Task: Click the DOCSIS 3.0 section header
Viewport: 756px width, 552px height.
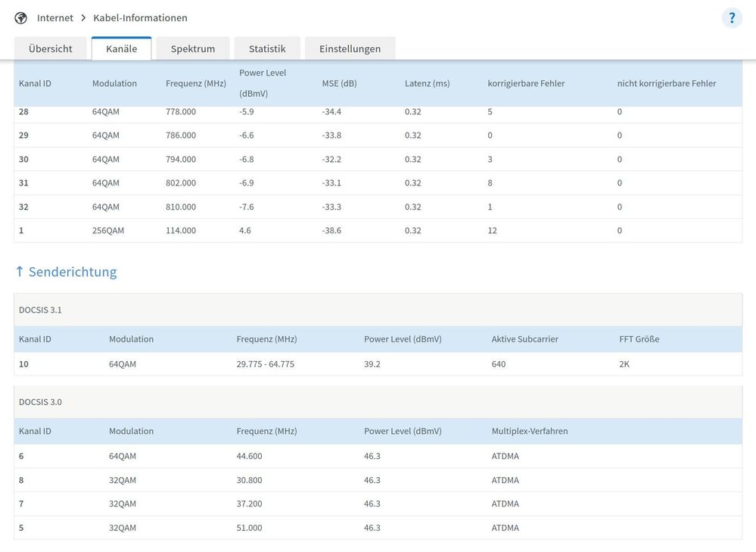Action: coord(40,402)
